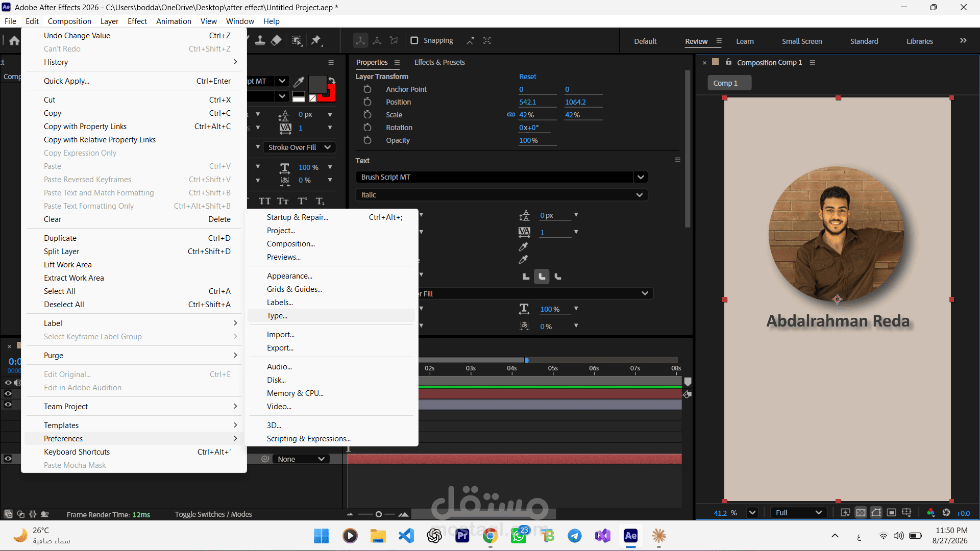Click the Comp 1 breadcrumb button

click(x=729, y=83)
